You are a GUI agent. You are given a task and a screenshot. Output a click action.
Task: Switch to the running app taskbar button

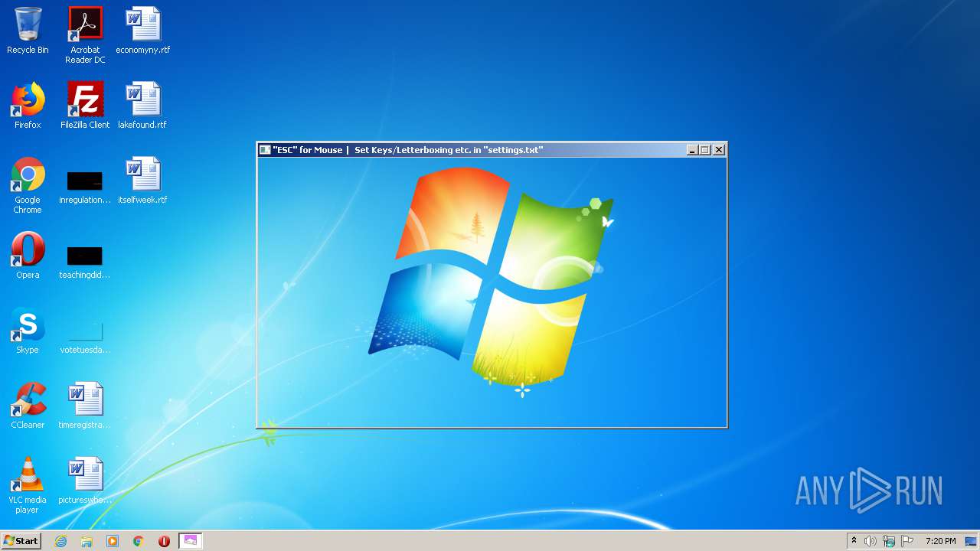tap(190, 541)
